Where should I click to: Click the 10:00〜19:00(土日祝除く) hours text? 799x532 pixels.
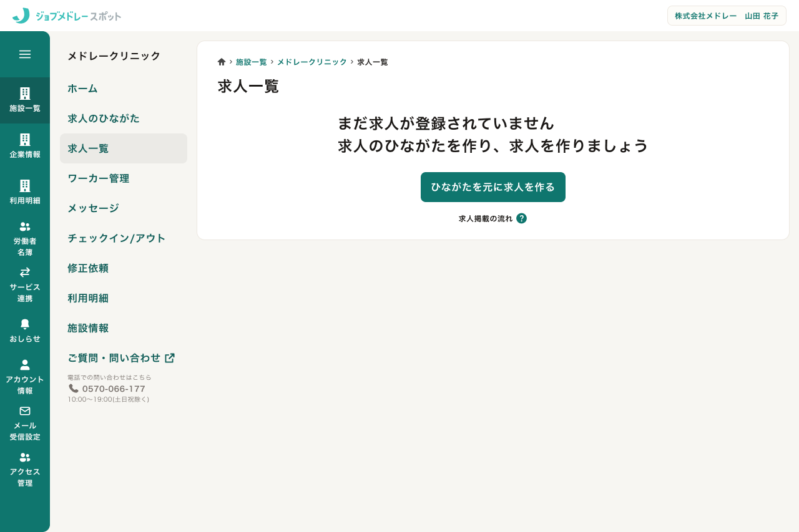click(109, 399)
